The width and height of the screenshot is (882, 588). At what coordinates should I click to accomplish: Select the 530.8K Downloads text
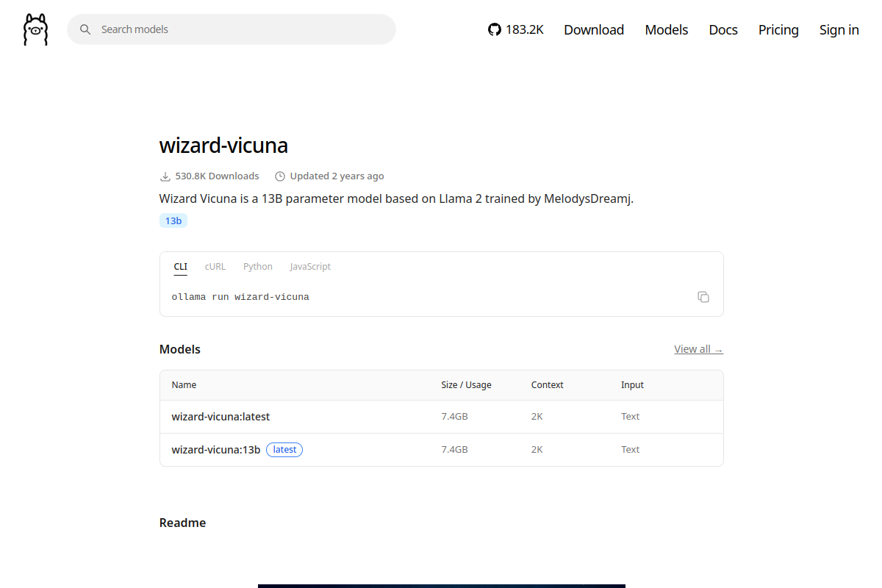pos(218,176)
